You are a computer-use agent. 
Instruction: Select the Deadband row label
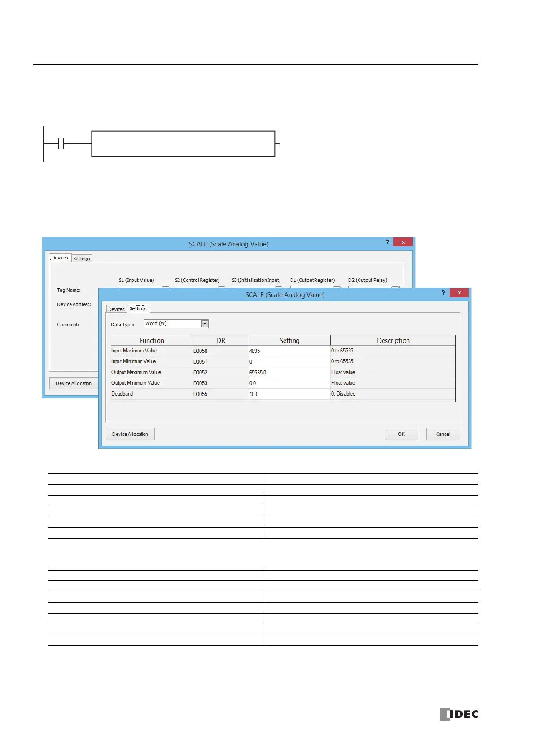click(x=122, y=394)
